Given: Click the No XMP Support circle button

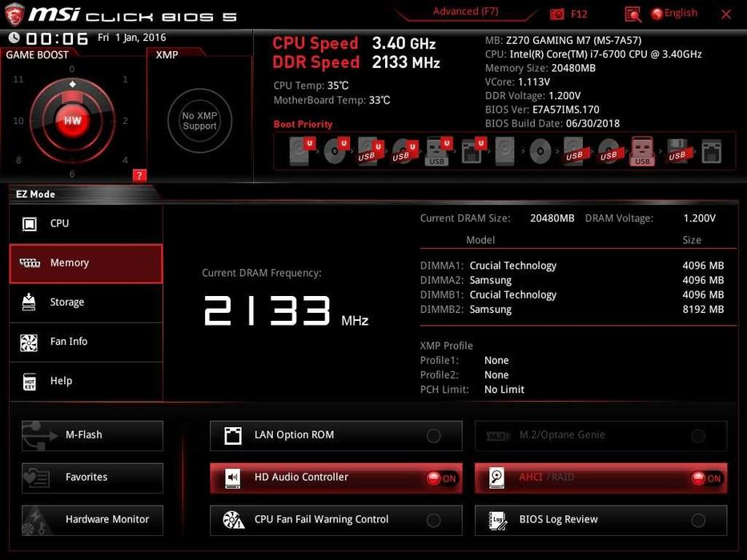Looking at the screenshot, I should click(199, 121).
